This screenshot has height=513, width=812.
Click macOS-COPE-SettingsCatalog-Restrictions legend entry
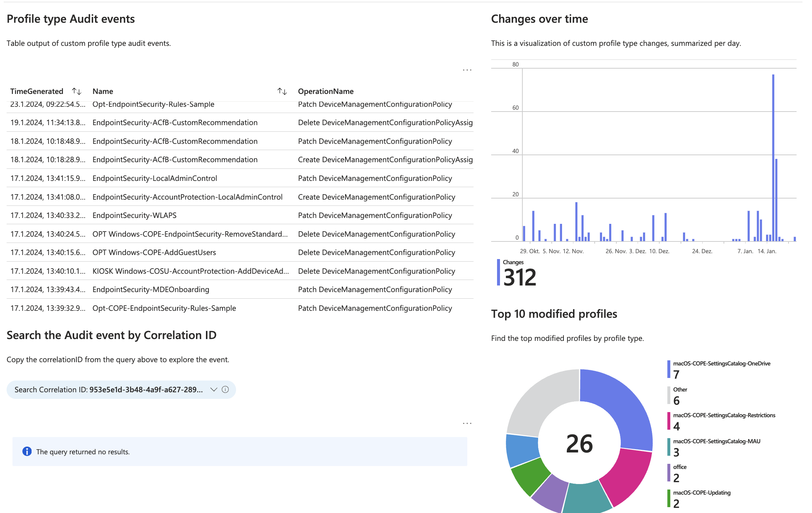[724, 415]
